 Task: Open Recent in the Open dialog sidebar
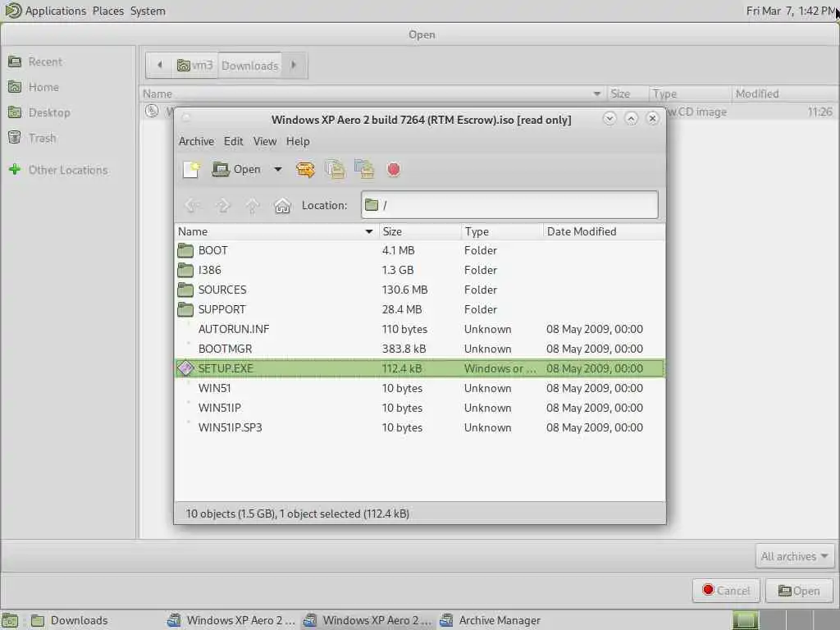(x=67, y=62)
